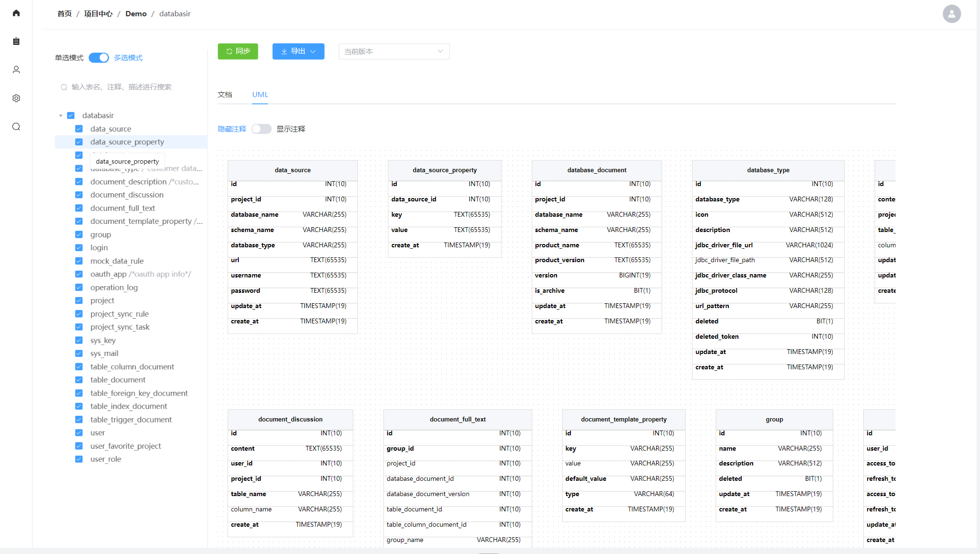The image size is (980, 554).
Task: Click the sync refresh icon on the 同步 button
Action: point(230,51)
